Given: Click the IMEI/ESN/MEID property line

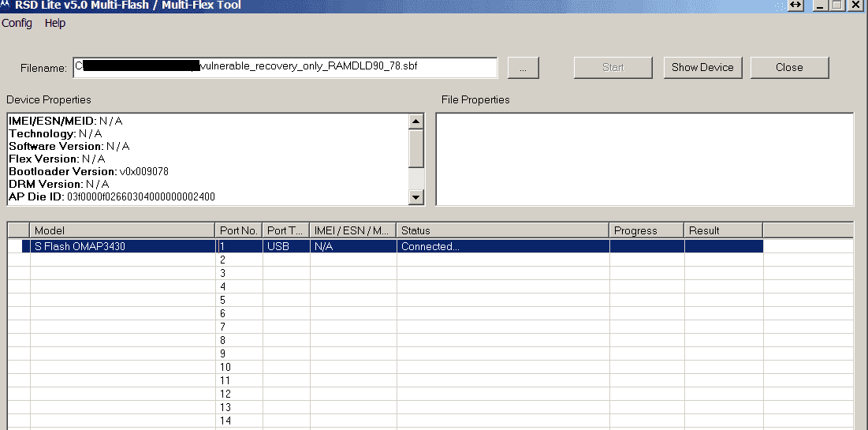Looking at the screenshot, I should (x=65, y=121).
